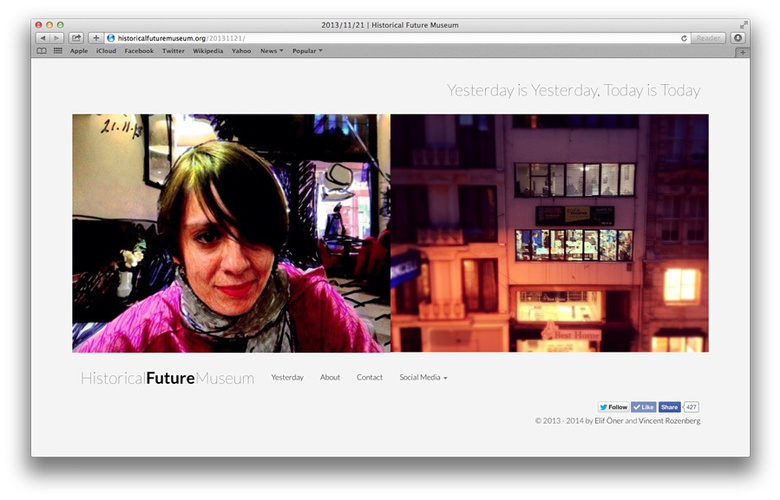
Task: Click the Vincent Rozenberg link
Action: coord(669,421)
